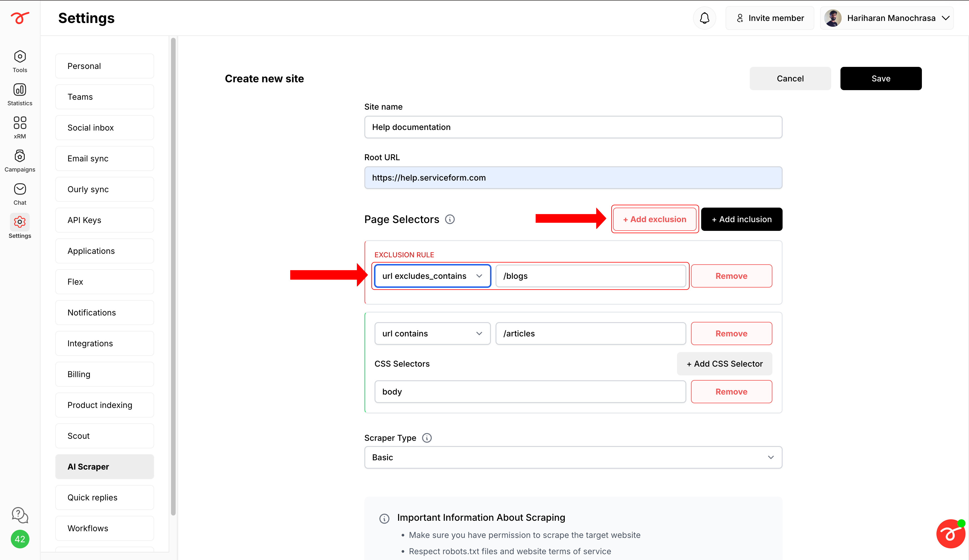Screen dimensions: 969x560
Task: Open Quick replies settings
Action: pos(105,497)
